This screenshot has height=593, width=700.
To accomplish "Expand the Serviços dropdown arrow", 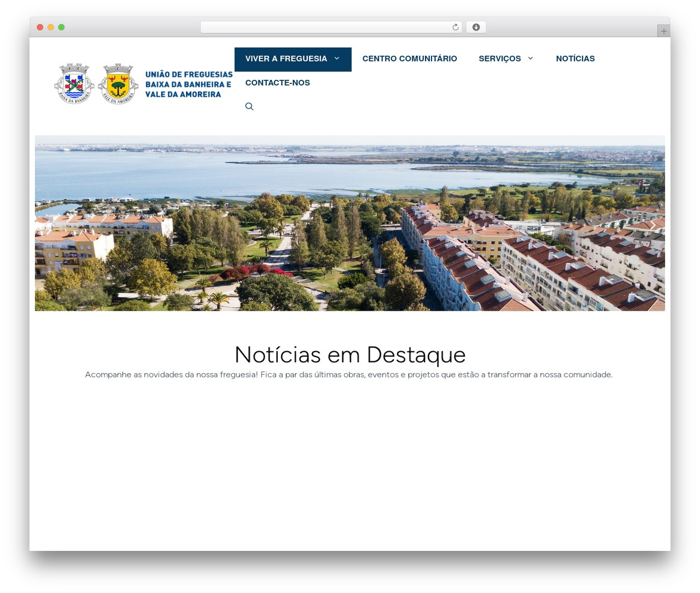I will tap(530, 59).
